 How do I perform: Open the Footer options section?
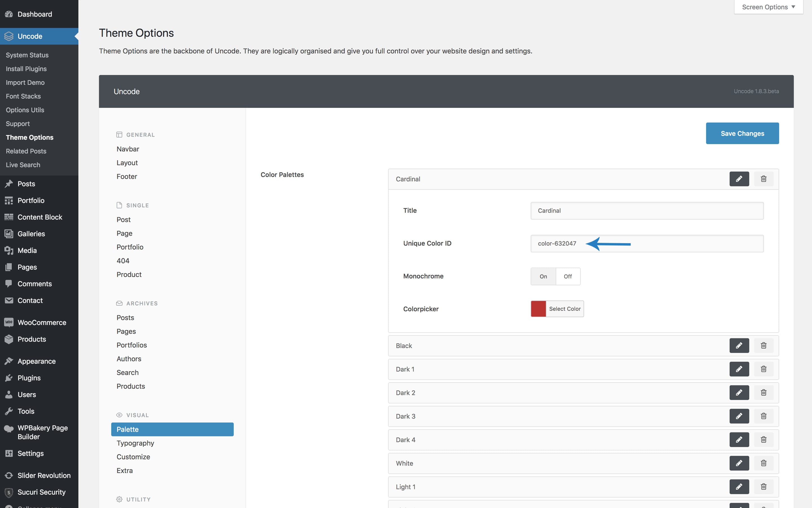click(127, 176)
